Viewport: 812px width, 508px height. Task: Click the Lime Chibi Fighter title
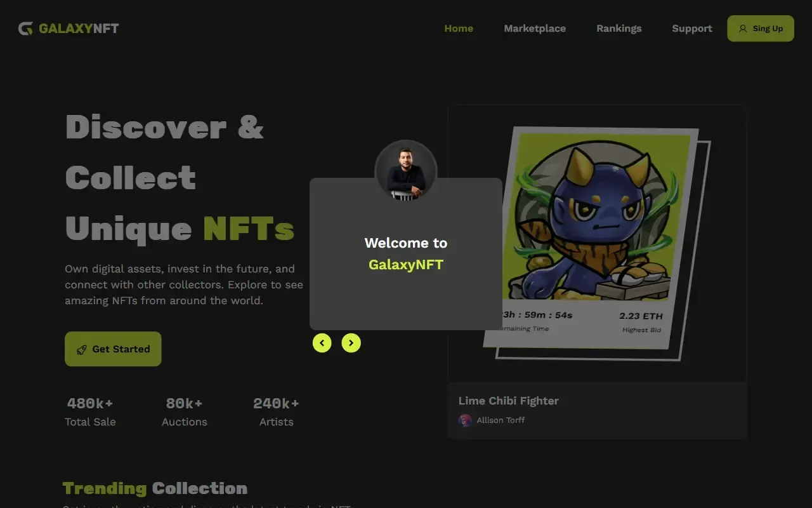pos(509,401)
